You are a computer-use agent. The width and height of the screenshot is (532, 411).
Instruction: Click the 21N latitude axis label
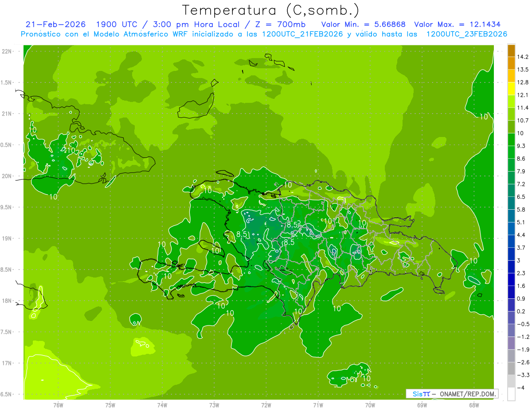(x=7, y=114)
